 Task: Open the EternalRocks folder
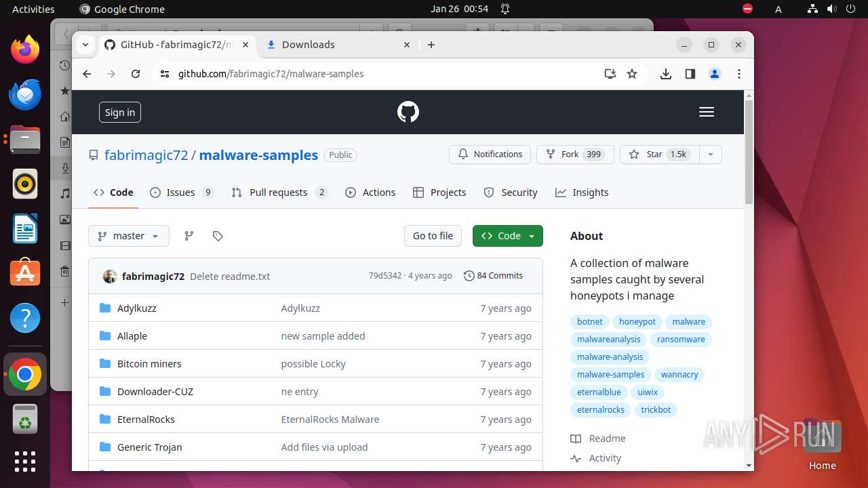point(146,420)
